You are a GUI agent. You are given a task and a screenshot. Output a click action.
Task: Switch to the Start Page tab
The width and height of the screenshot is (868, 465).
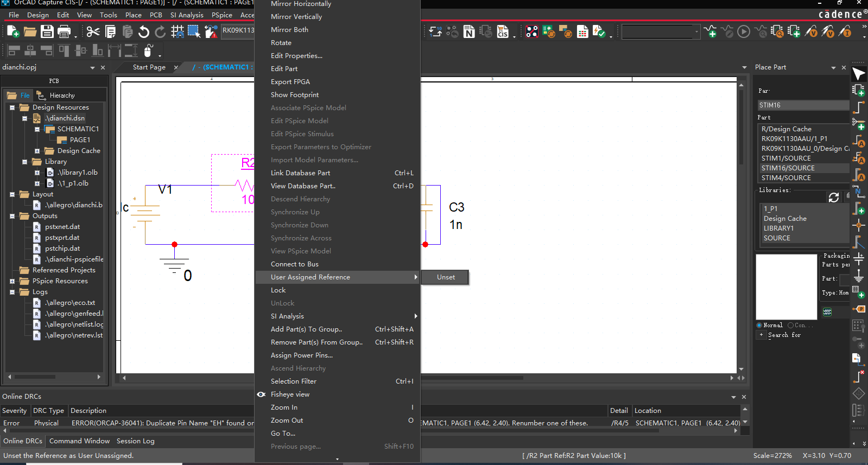[x=149, y=67]
